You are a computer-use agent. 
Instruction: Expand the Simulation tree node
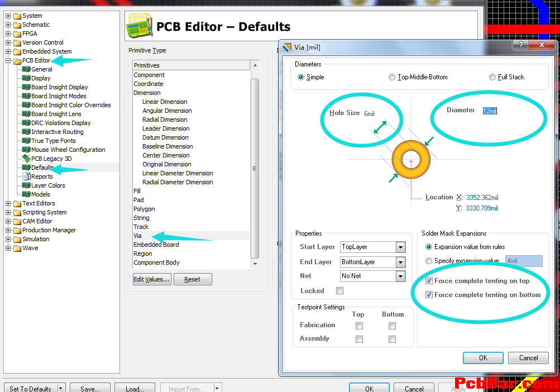8,240
